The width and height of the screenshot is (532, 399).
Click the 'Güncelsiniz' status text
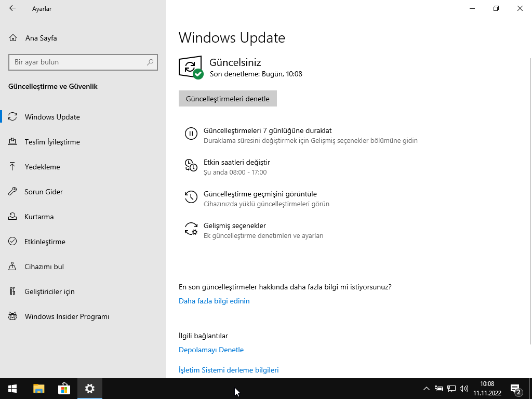pos(235,62)
